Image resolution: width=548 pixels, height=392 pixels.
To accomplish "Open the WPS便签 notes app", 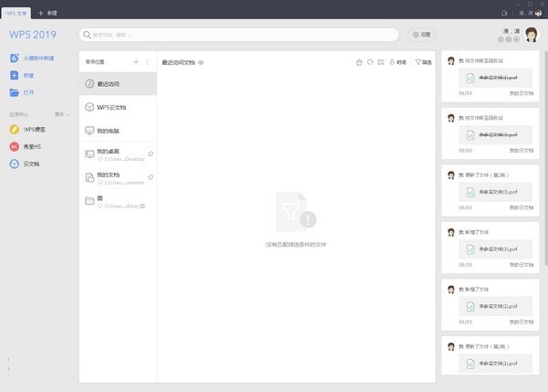I will point(27,130).
